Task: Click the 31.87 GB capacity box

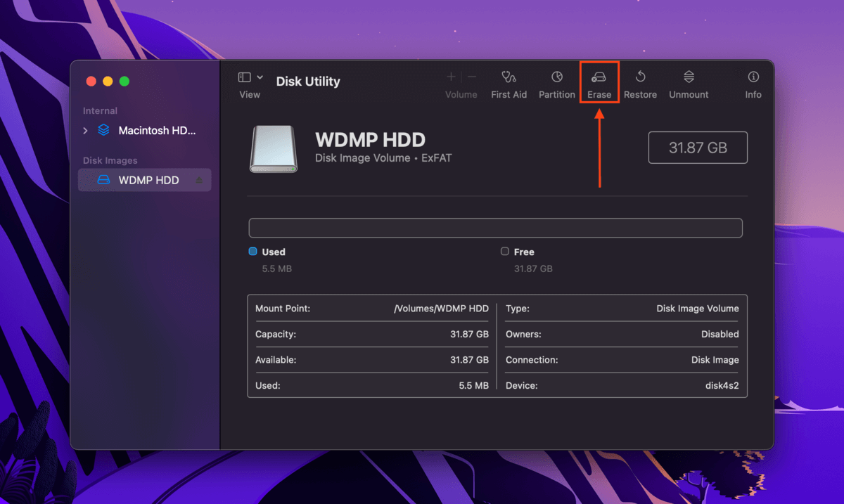Action: coord(698,148)
